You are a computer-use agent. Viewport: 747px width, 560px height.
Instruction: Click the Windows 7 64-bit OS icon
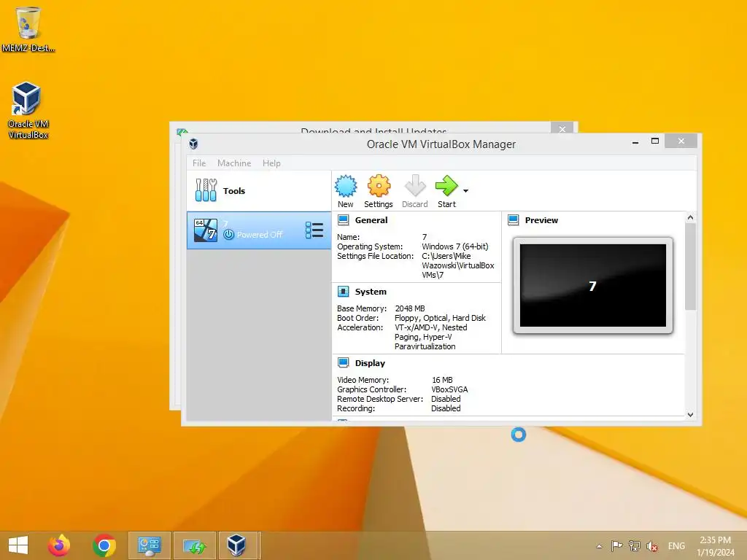(206, 230)
